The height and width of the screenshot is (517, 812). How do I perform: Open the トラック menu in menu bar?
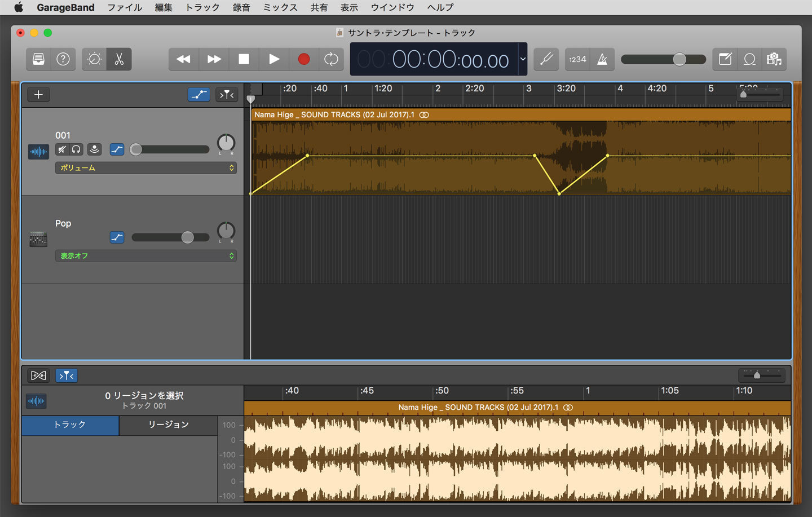pos(202,7)
